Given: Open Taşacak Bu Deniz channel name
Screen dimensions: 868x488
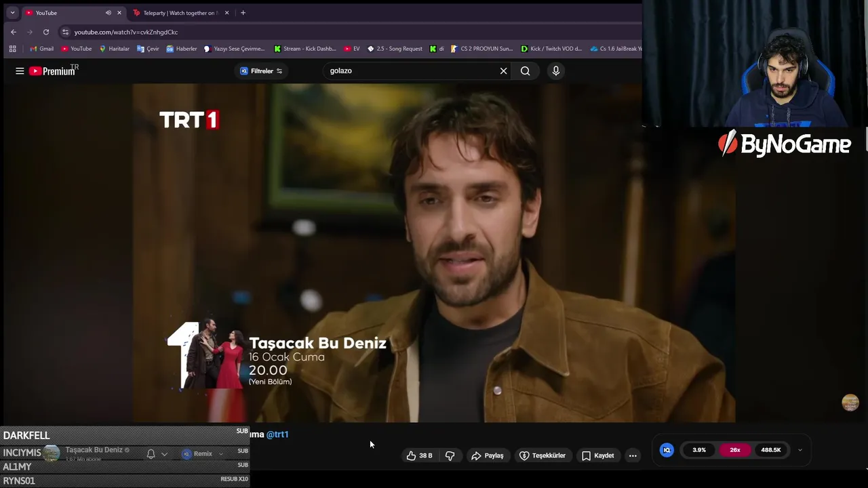Looking at the screenshot, I should click(94, 450).
